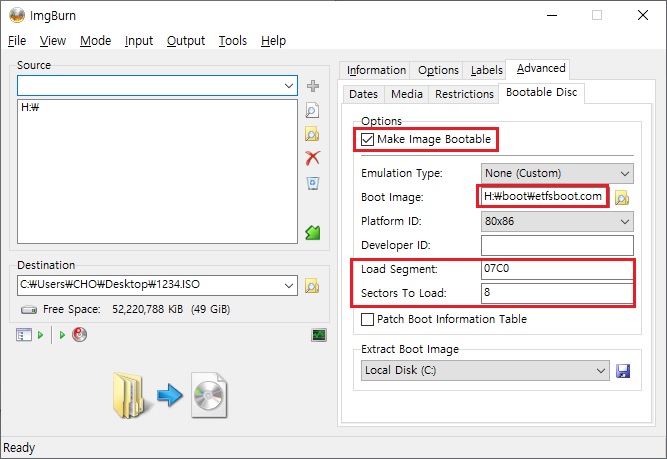The width and height of the screenshot is (667, 459).
Task: Open the File menu
Action: point(17,41)
